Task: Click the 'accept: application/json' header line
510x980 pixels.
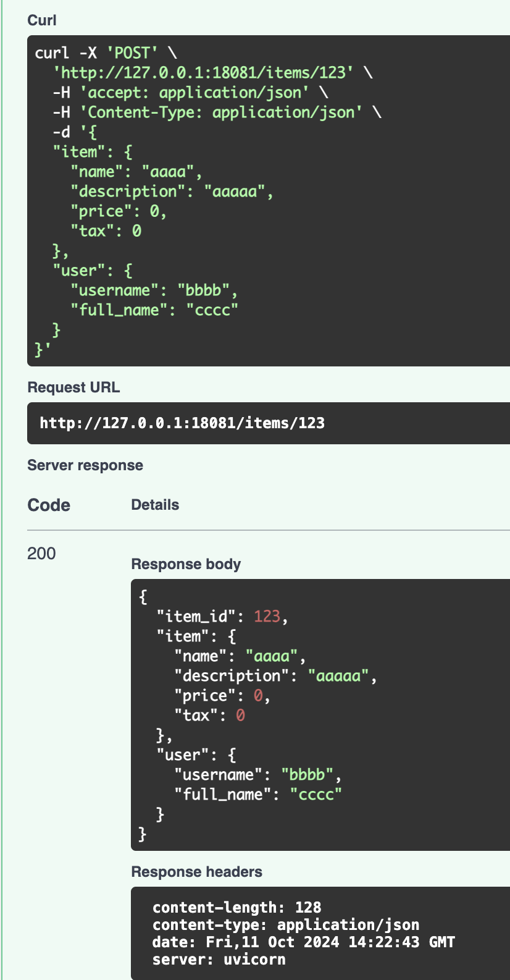Action: [194, 93]
